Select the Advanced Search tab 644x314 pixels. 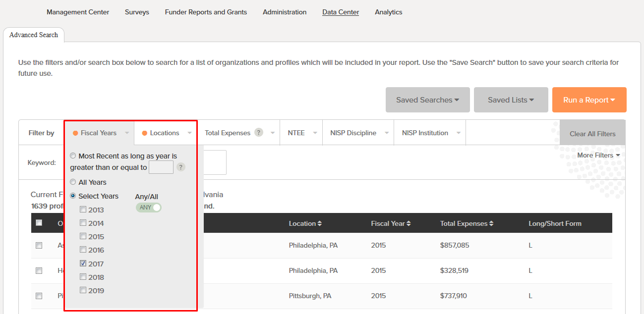(x=34, y=35)
